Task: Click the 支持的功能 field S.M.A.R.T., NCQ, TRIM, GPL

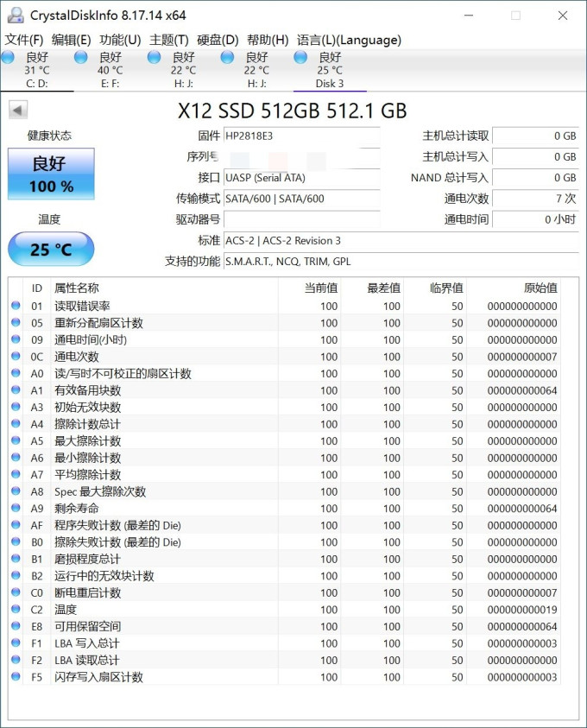Action: [x=401, y=262]
